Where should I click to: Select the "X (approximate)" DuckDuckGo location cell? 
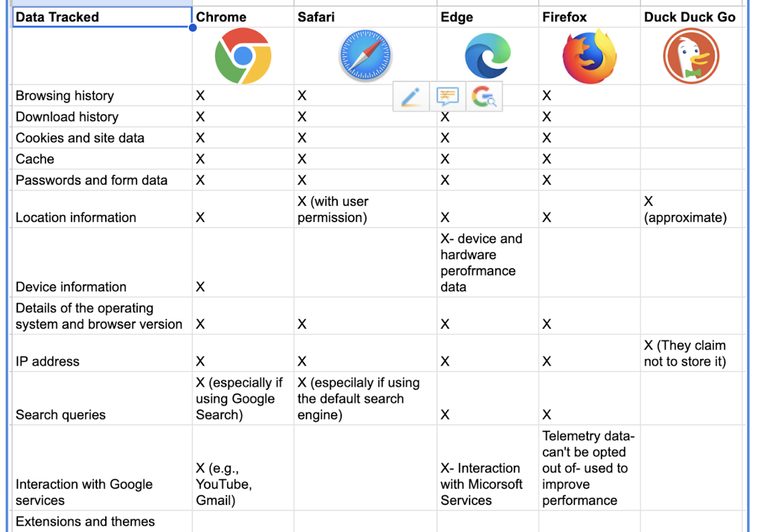pos(690,209)
